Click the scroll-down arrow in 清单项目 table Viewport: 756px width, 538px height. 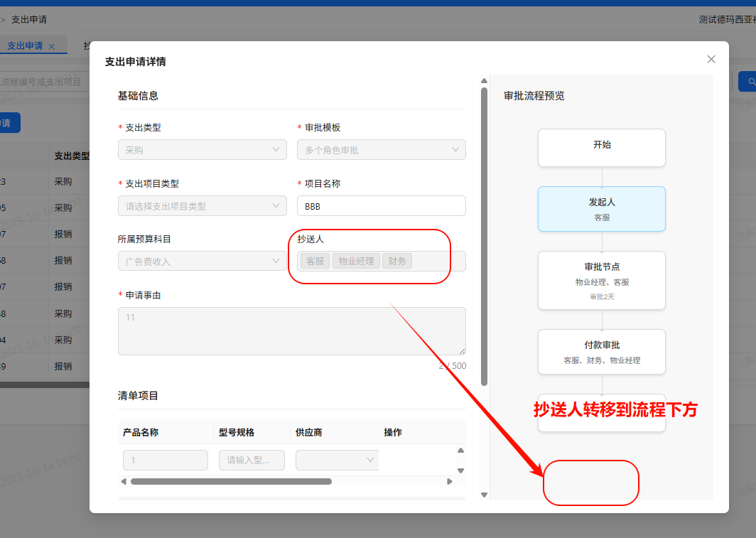[460, 470]
